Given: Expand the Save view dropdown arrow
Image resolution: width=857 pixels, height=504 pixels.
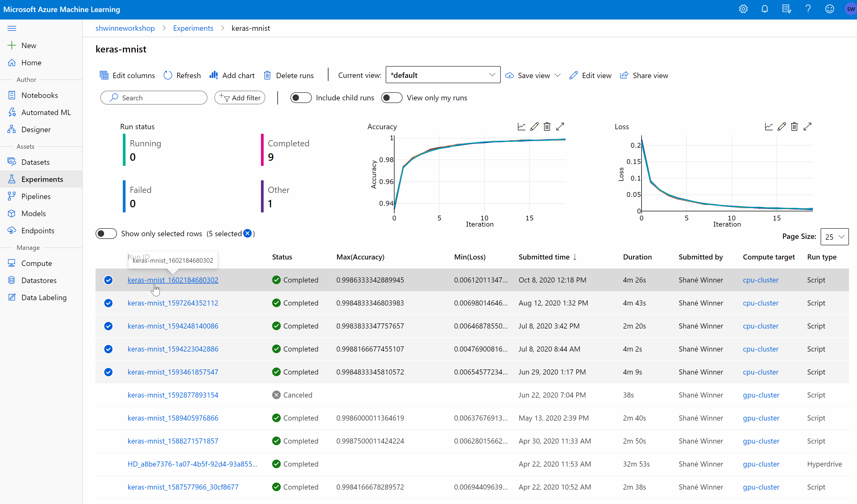Looking at the screenshot, I should coord(558,75).
